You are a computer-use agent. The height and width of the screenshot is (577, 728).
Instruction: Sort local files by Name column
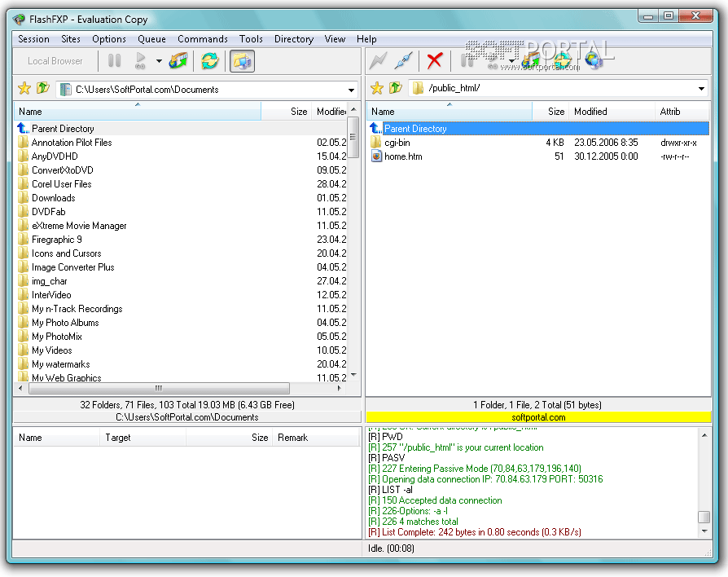click(x=138, y=112)
